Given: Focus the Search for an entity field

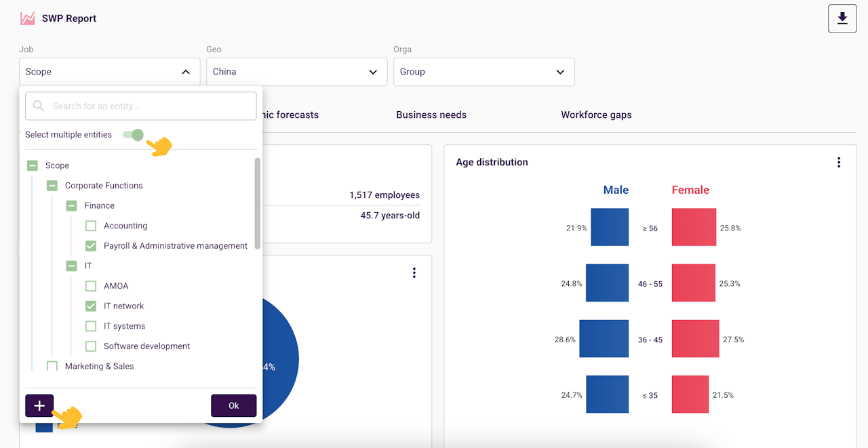Looking at the screenshot, I should pos(141,106).
